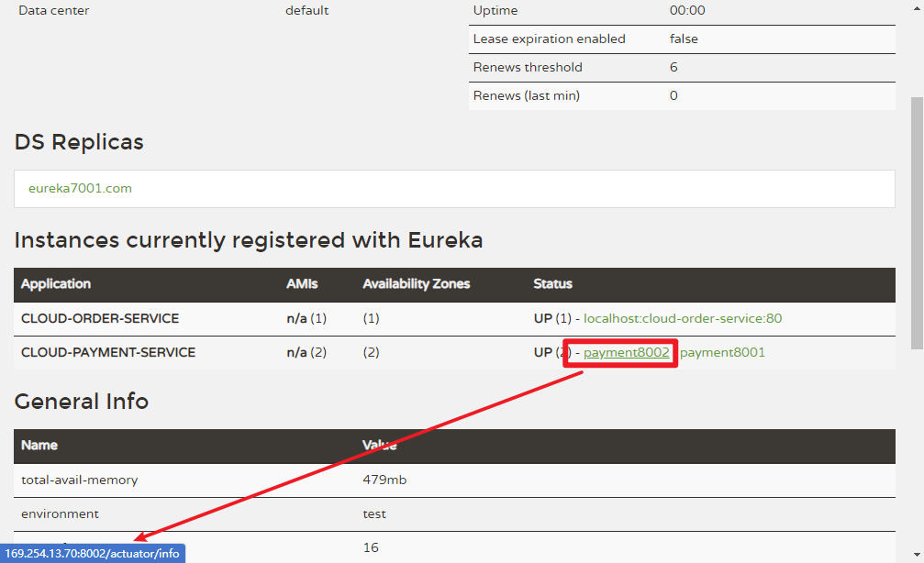Click the scrollbar down arrow
Image resolution: width=924 pixels, height=563 pixels.
(x=917, y=554)
